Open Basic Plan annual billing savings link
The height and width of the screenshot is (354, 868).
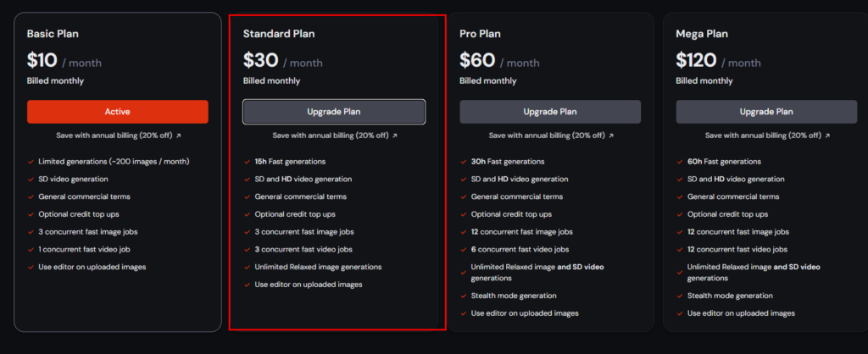[x=113, y=136]
